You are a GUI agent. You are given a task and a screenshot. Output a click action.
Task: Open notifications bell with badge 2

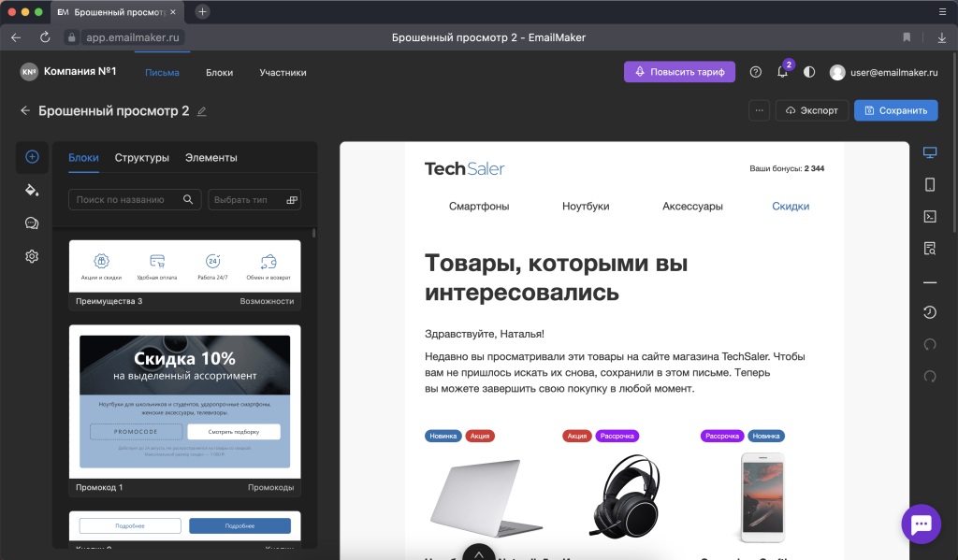coord(783,71)
